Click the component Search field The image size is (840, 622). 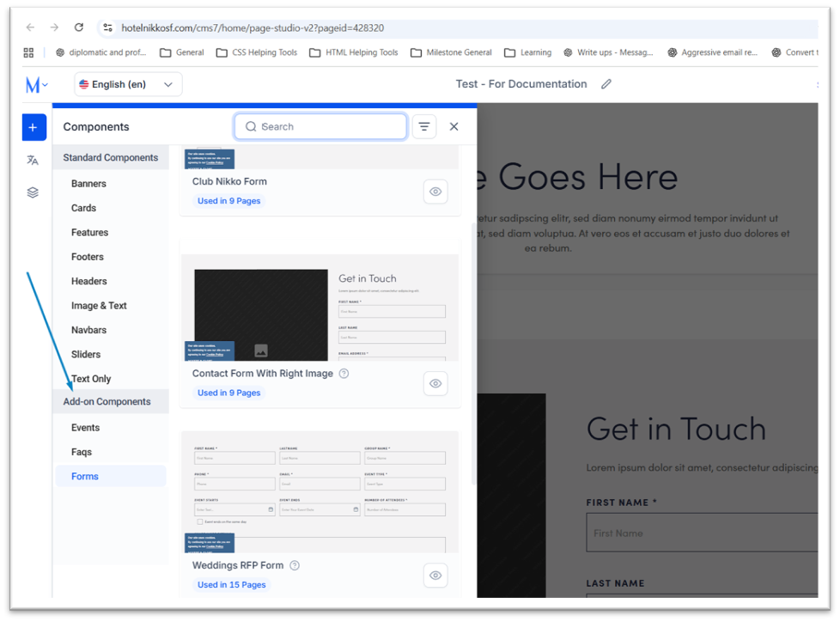[x=320, y=126]
